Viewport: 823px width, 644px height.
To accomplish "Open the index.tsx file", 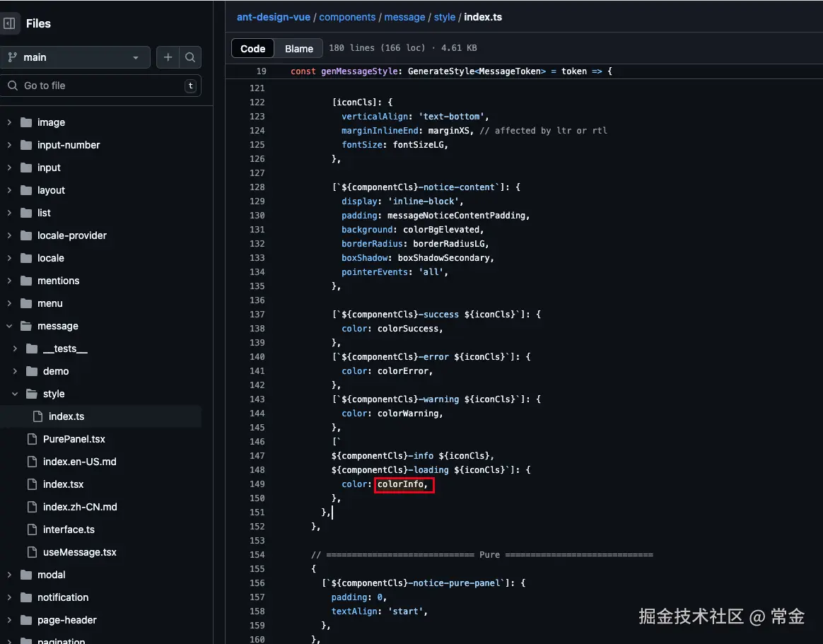I will [63, 484].
